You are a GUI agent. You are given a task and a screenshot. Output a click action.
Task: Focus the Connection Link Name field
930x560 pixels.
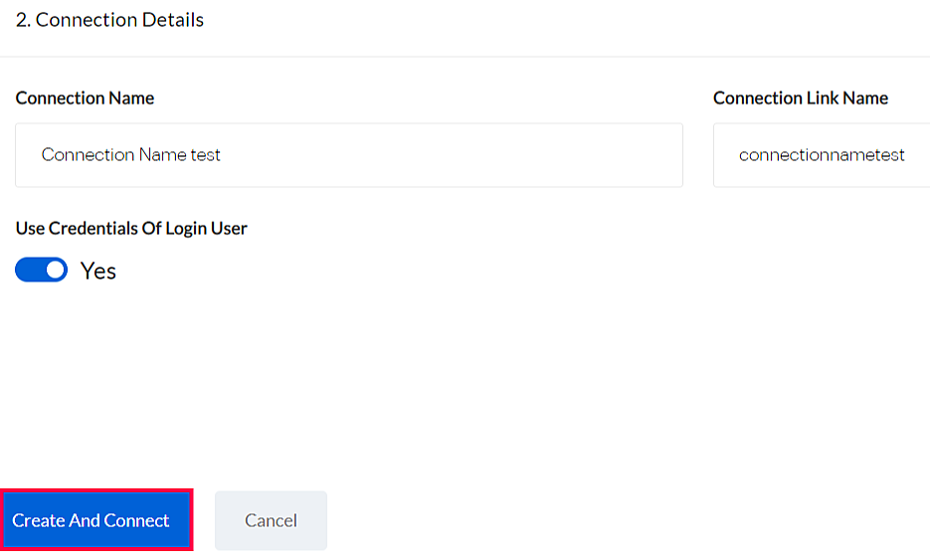click(822, 155)
